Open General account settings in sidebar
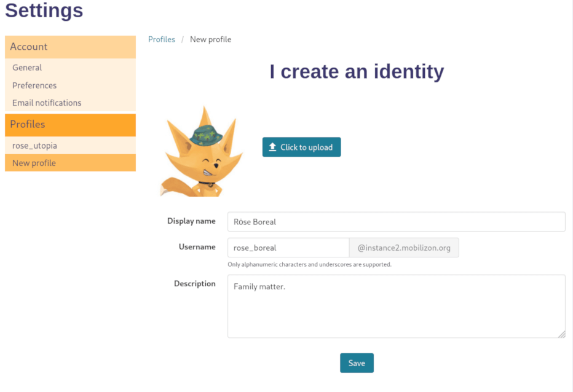This screenshot has width=573, height=392. [27, 68]
